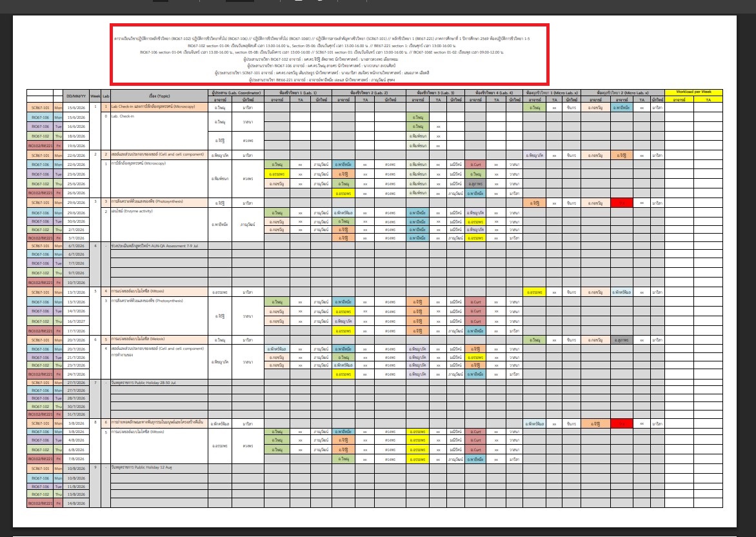Viewport: 756px width, 537px height.
Task: Click the Week column header
Action: [95, 96]
